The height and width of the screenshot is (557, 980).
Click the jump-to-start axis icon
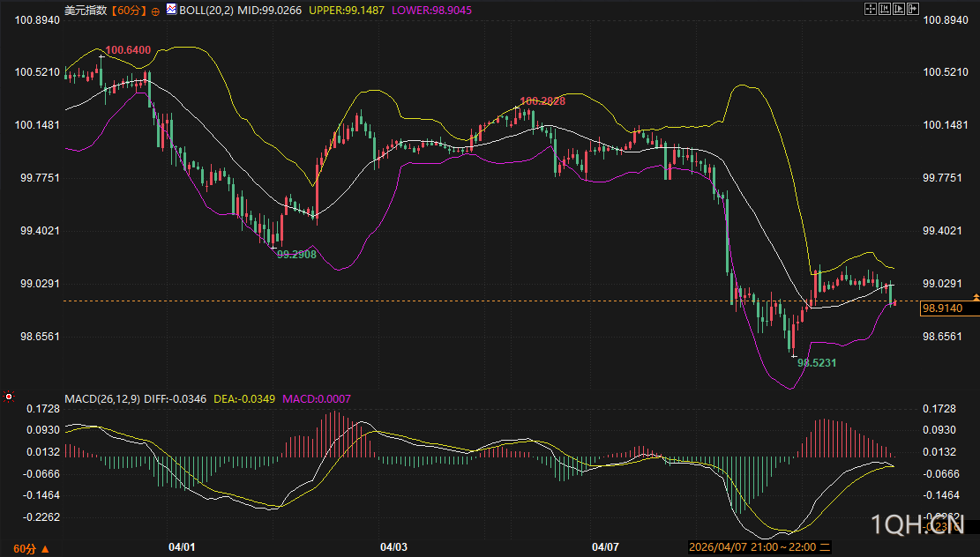click(x=884, y=9)
